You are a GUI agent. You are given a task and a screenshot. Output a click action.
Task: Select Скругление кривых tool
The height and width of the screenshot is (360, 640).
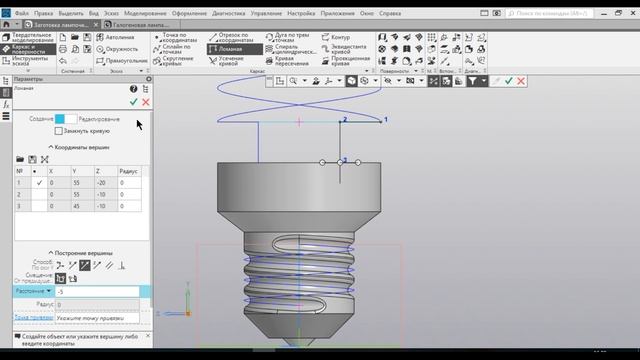coord(173,61)
